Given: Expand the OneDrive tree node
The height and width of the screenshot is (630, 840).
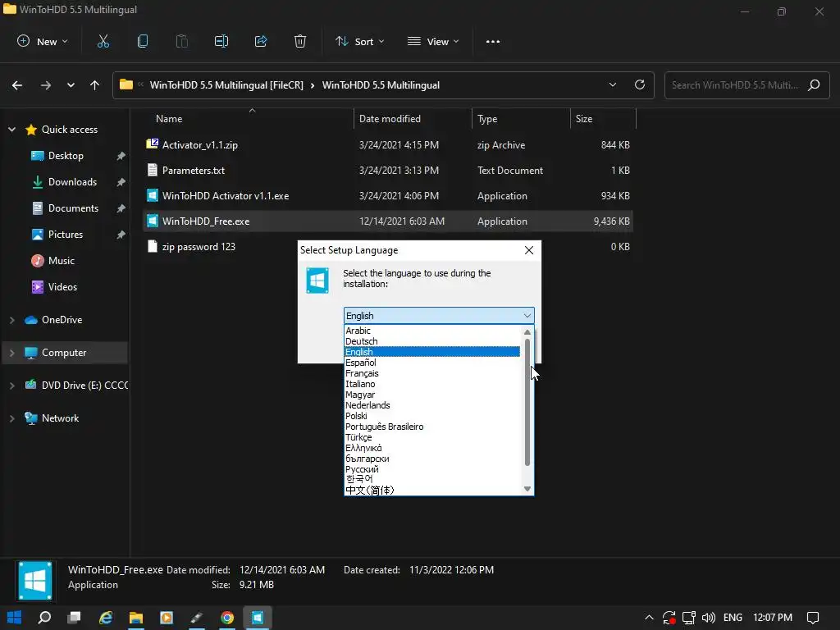Looking at the screenshot, I should click(x=11, y=320).
